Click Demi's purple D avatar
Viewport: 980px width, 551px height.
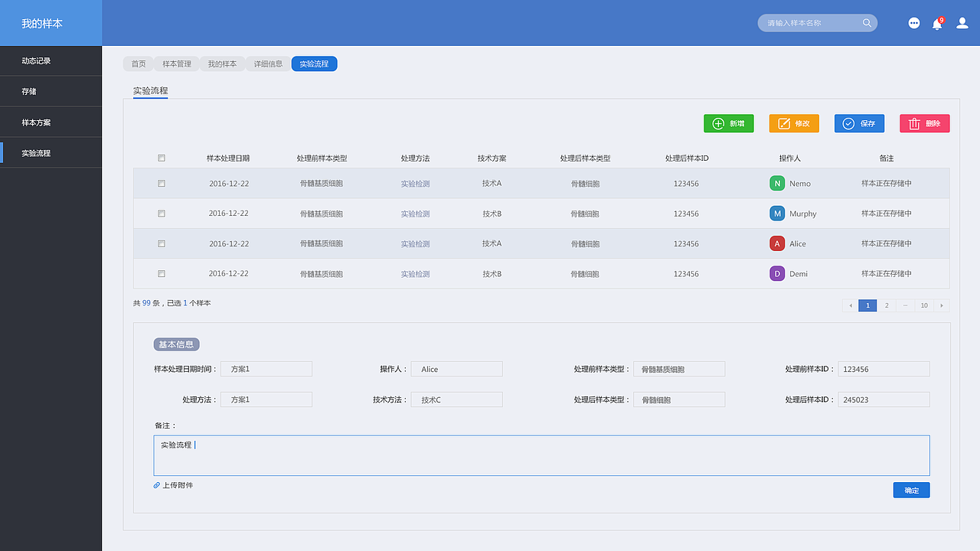click(x=777, y=273)
